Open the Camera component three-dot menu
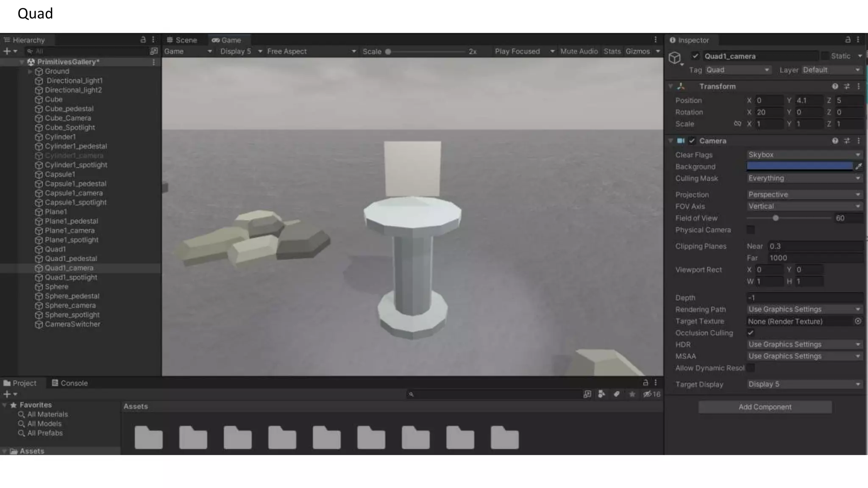The width and height of the screenshot is (868, 488). [858, 141]
